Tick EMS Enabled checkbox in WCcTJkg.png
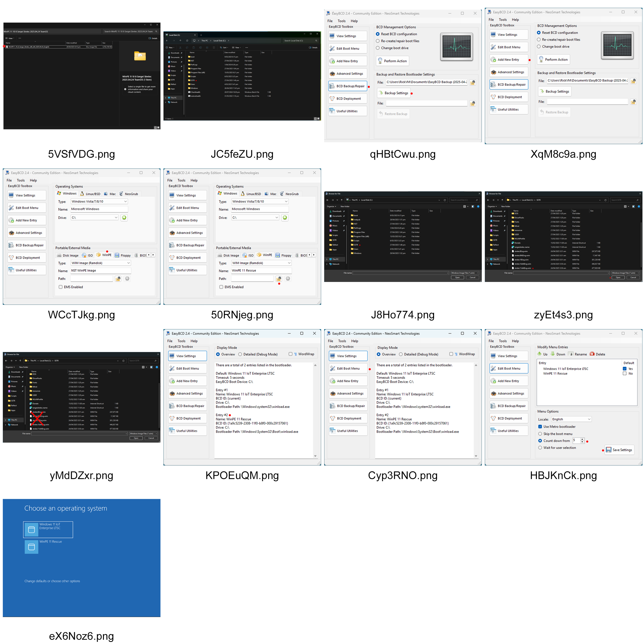 pos(61,287)
